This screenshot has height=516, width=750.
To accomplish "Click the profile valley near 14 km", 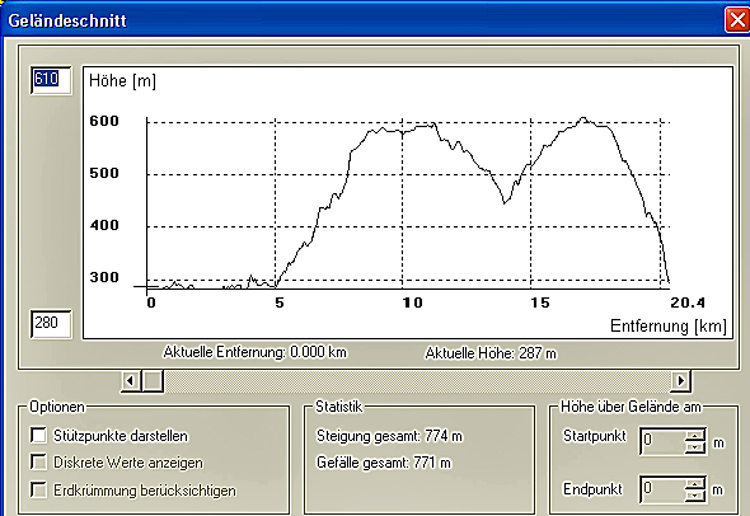I will [x=505, y=203].
